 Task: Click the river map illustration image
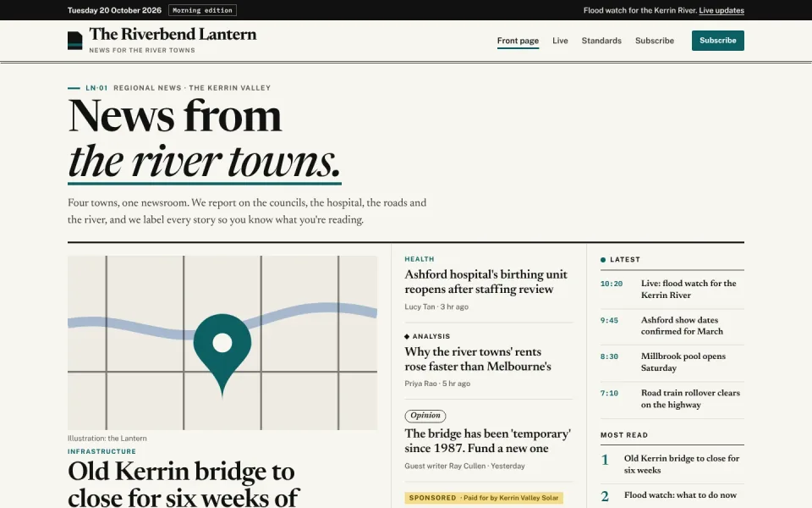pyautogui.click(x=222, y=343)
